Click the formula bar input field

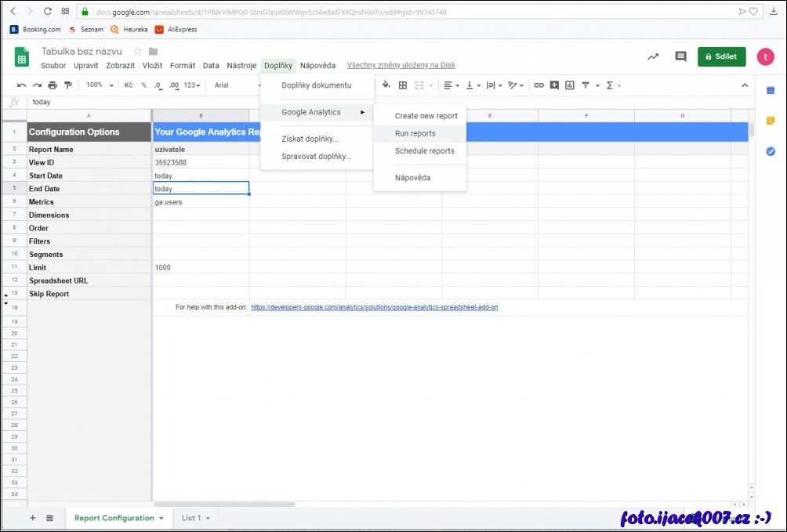click(x=314, y=102)
